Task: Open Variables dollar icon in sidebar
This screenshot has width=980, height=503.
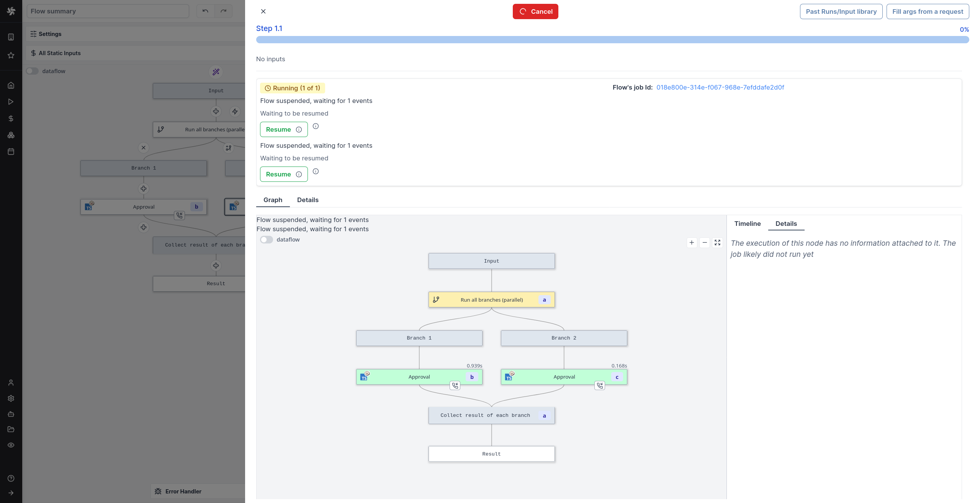Action: click(11, 119)
